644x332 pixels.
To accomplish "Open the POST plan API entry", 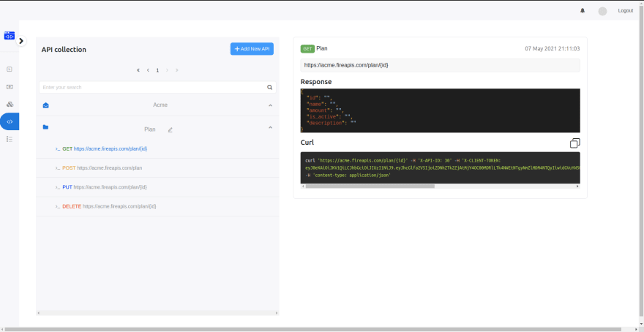I will point(158,168).
